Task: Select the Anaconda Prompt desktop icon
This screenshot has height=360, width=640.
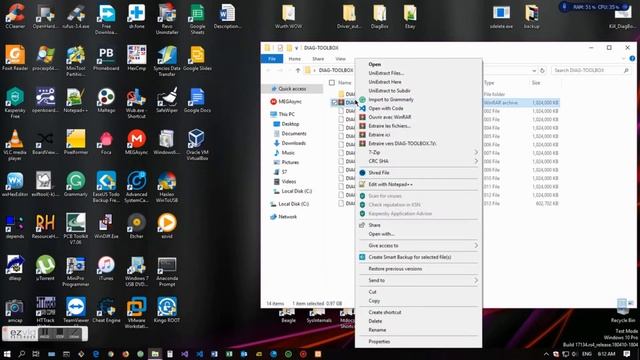Action: (x=167, y=271)
